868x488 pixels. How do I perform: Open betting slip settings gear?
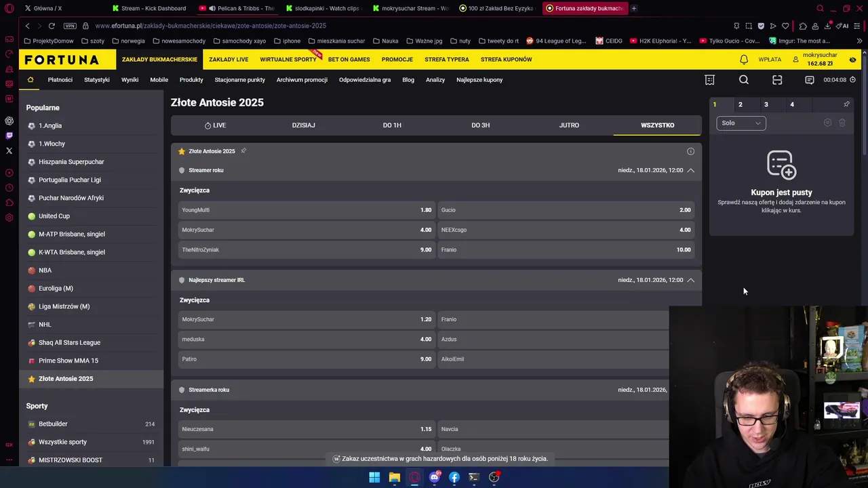tap(827, 123)
